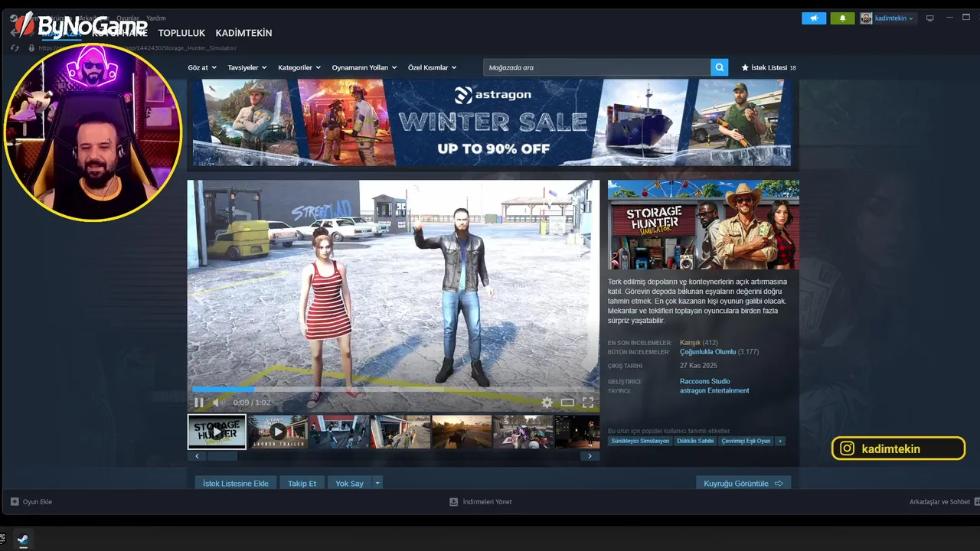
Task: Add more tags with plus button
Action: click(x=780, y=441)
